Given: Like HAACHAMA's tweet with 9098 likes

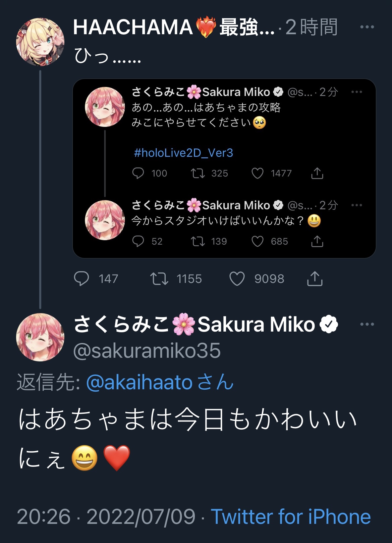Looking at the screenshot, I should (237, 279).
